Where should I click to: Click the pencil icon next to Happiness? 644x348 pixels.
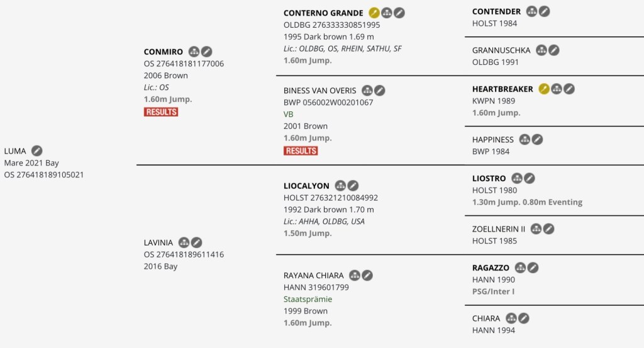pos(537,139)
